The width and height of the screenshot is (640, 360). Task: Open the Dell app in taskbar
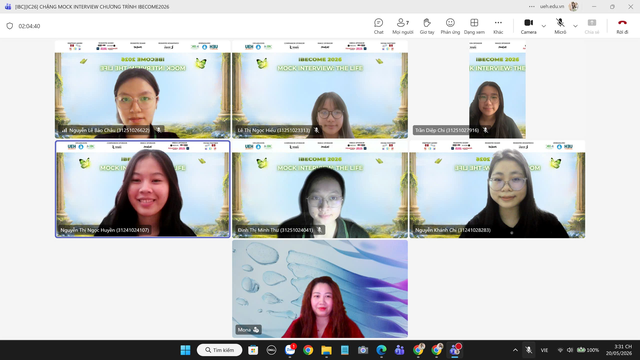click(271, 350)
